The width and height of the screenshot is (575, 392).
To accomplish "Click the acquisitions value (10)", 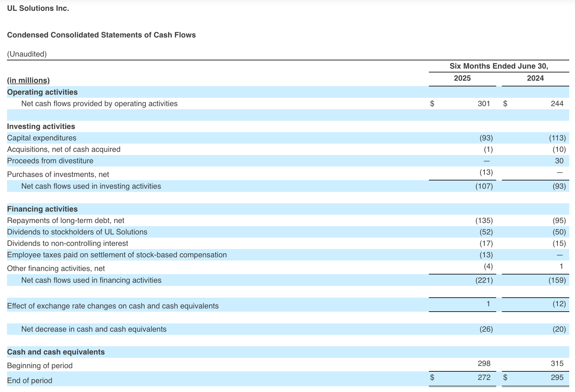I will [559, 149].
